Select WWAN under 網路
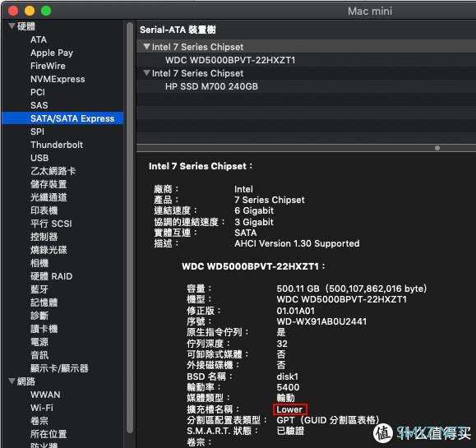 (x=45, y=395)
